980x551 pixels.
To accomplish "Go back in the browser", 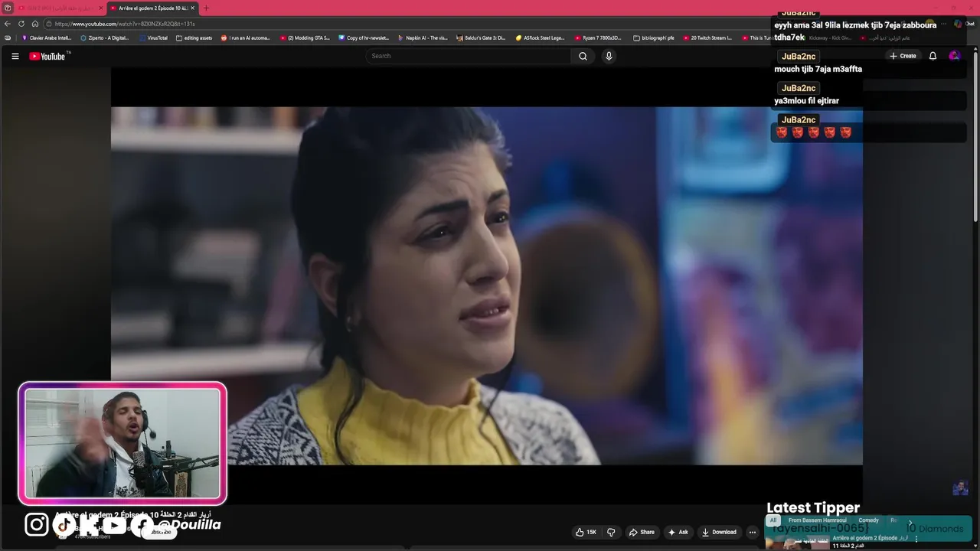I will click(8, 24).
